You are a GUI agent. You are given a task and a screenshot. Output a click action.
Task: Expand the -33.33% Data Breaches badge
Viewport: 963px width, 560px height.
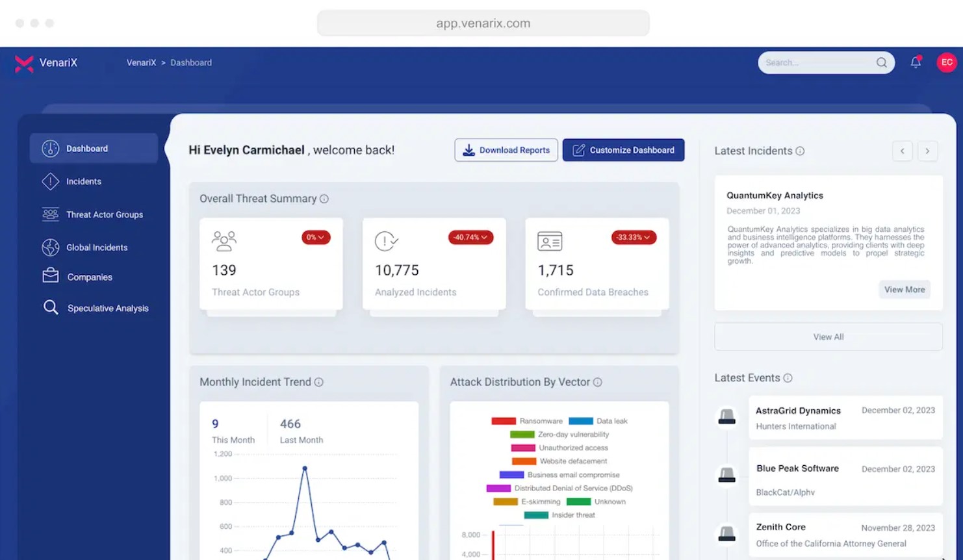[x=634, y=237]
